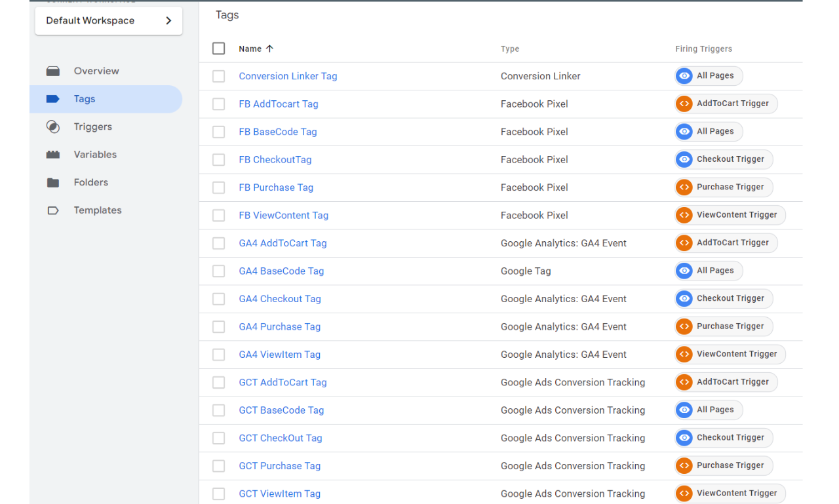
Task: Check the box beside FB BaseCode Tag
Action: [219, 132]
